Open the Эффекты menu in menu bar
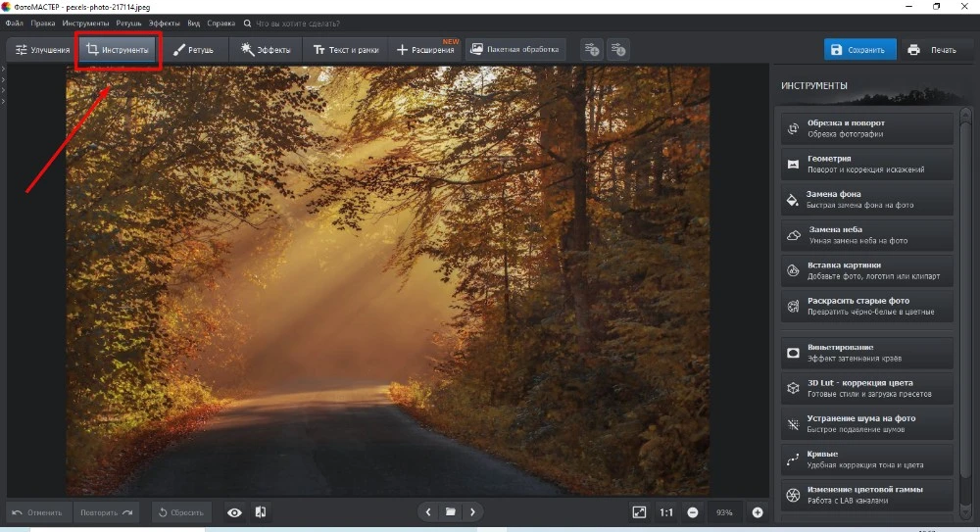Screen dimensions: 980x532 (x=165, y=22)
